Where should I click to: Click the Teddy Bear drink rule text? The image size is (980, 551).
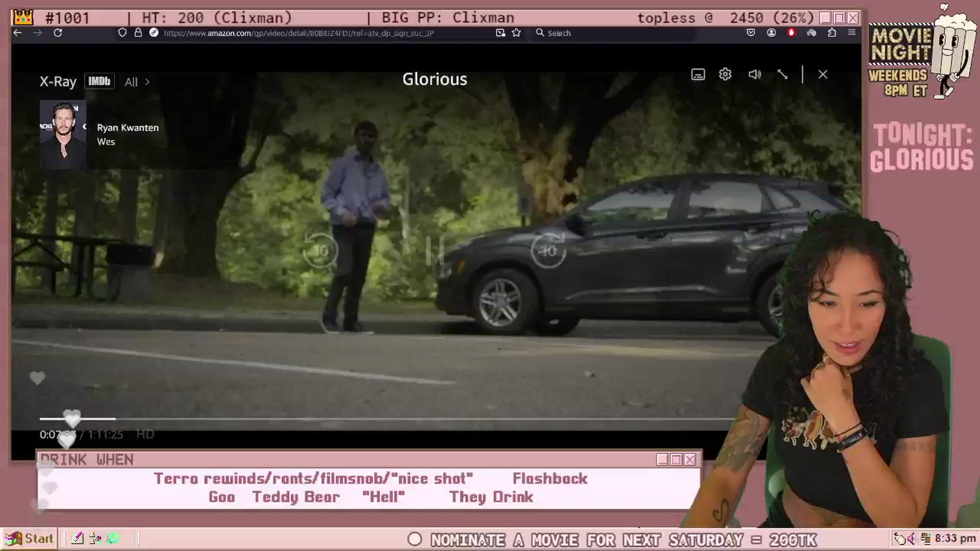(296, 497)
